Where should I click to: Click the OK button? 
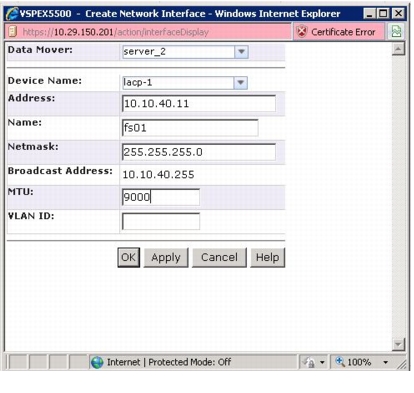pyautogui.click(x=128, y=257)
